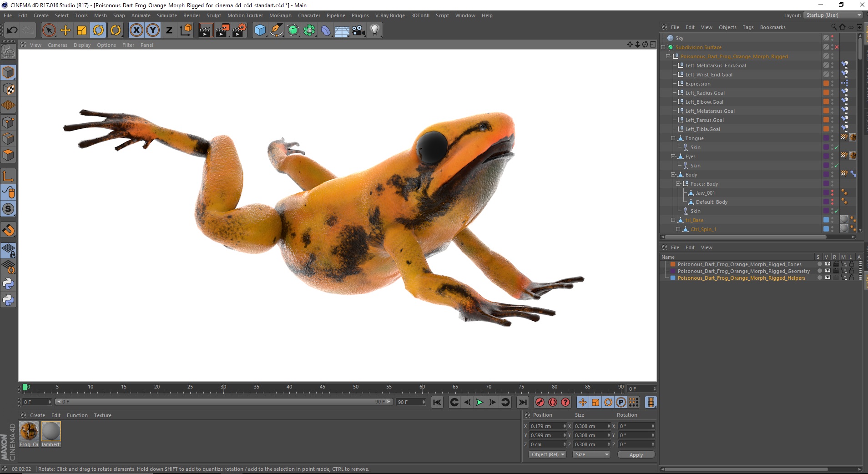This screenshot has height=474, width=868.
Task: Open Object (Rel) coordinate dropdown
Action: tap(547, 454)
